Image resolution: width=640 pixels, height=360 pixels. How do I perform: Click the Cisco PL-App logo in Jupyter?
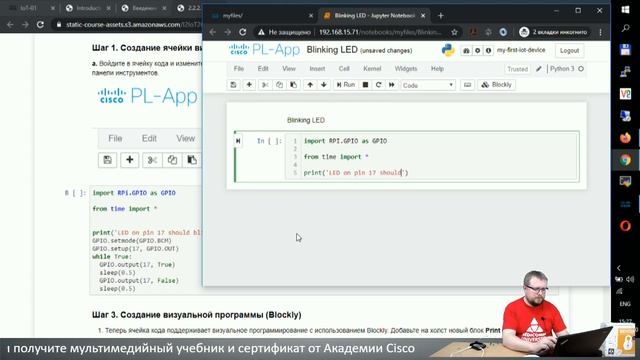[x=264, y=50]
